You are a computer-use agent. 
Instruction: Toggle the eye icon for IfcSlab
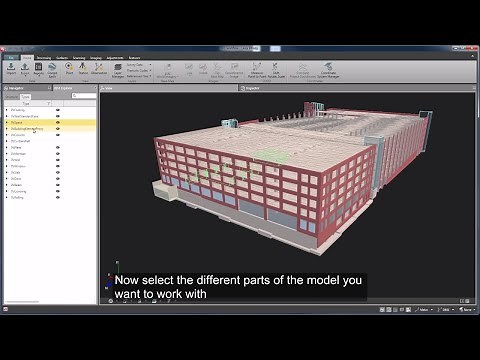(58, 172)
